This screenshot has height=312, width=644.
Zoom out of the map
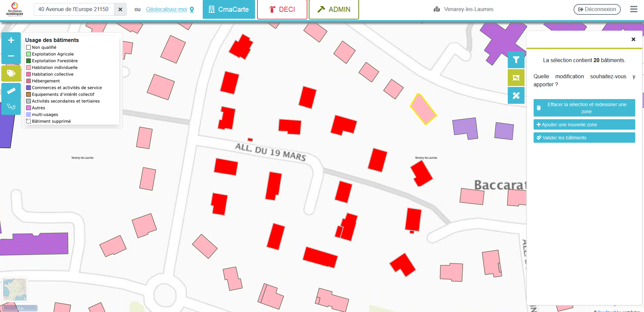point(11,56)
